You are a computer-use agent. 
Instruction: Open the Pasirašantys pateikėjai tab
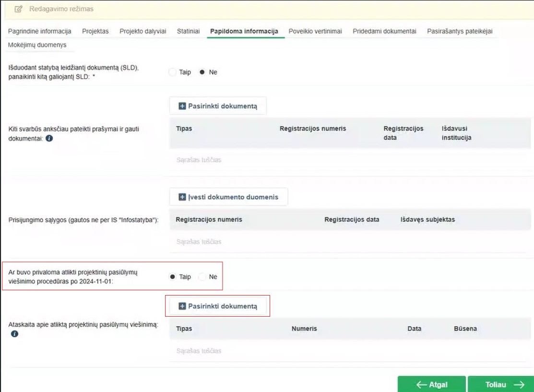coord(460,31)
